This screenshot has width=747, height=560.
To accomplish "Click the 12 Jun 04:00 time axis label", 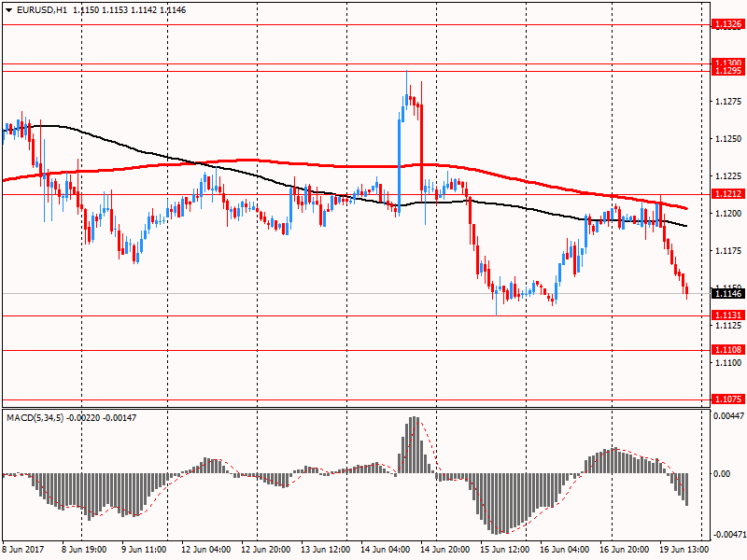I will pos(205,550).
